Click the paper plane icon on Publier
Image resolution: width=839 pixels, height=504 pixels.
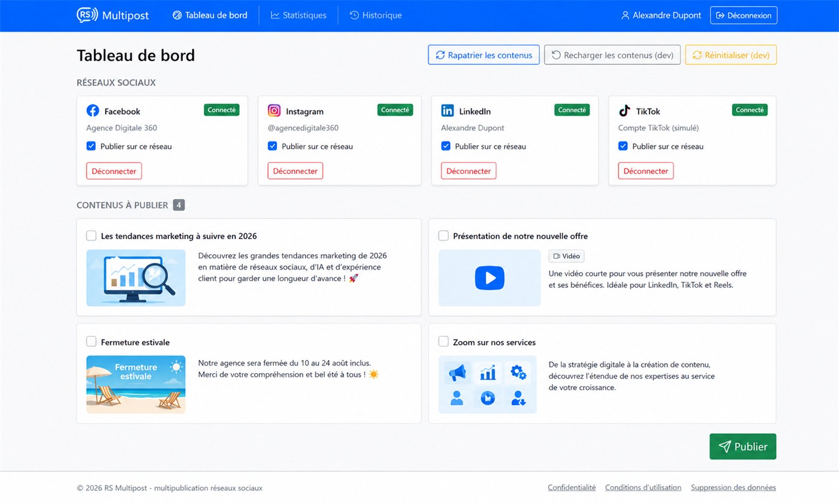725,446
